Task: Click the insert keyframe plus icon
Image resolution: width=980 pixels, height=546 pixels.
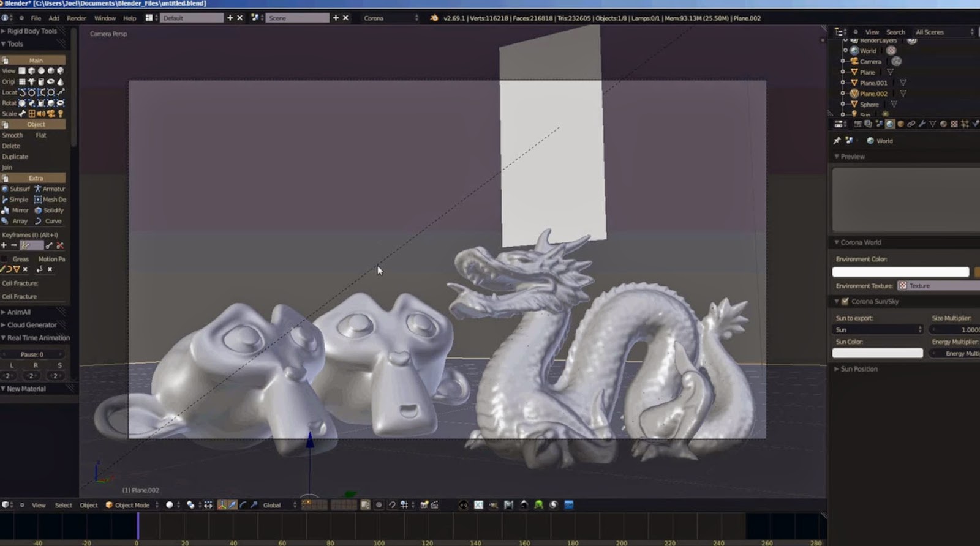Action: pos(4,245)
